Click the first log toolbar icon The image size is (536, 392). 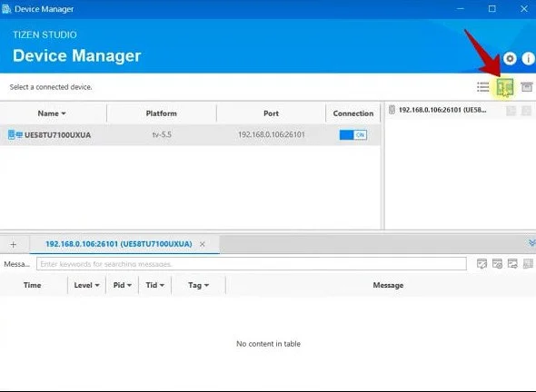pyautogui.click(x=481, y=264)
